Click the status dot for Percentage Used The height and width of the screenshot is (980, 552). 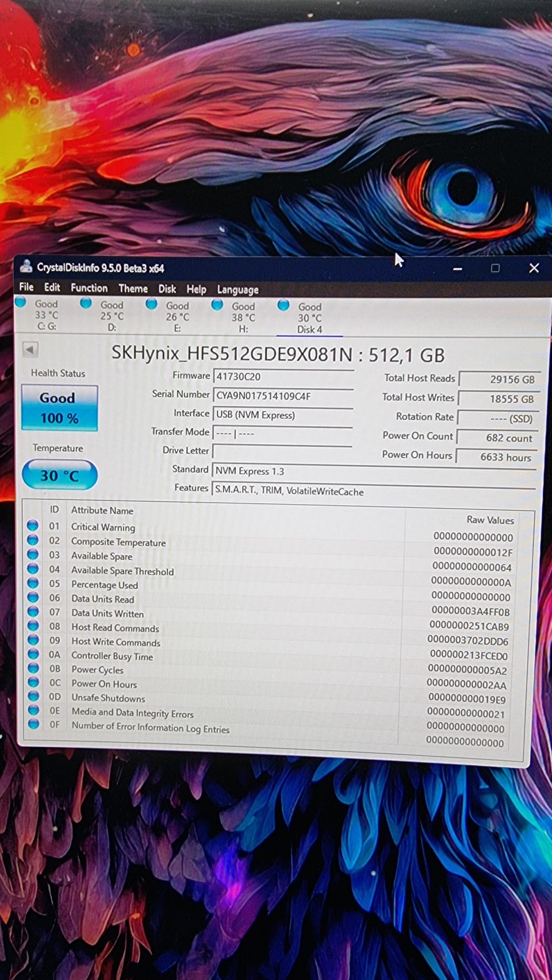tap(33, 583)
